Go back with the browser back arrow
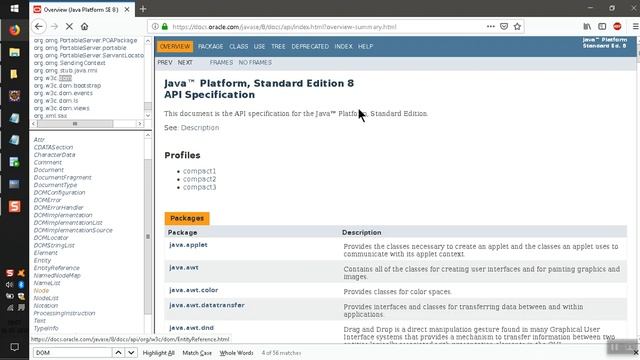The width and height of the screenshot is (640, 360). click(x=39, y=27)
